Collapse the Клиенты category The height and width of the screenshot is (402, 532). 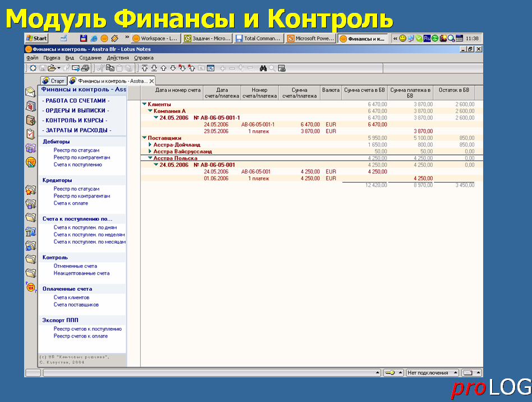pos(144,104)
